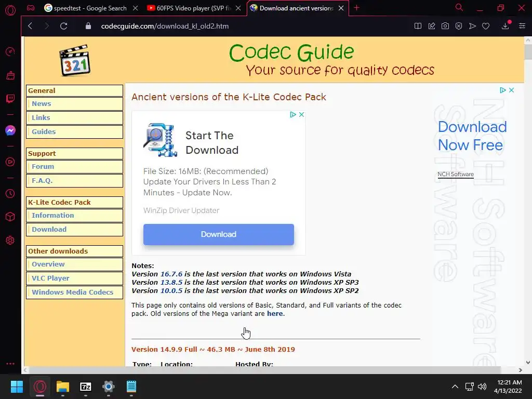
Task: Open Extensions cube icon in sidebar
Action: click(10, 217)
